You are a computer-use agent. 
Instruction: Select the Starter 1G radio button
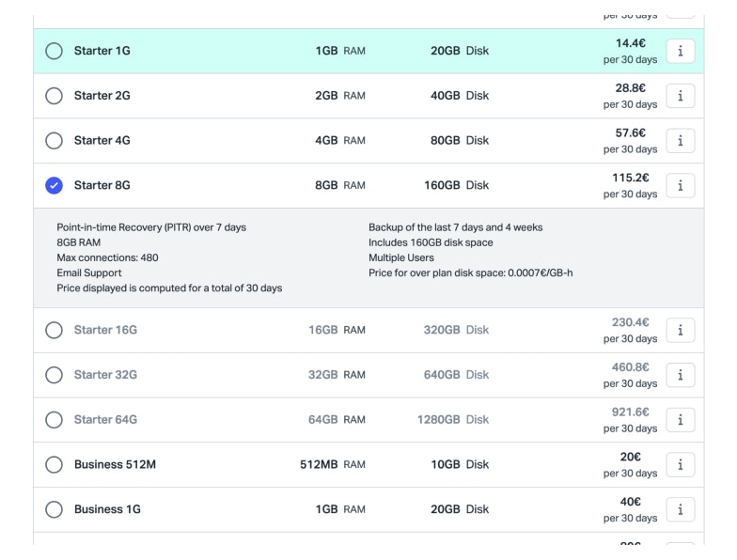click(55, 52)
